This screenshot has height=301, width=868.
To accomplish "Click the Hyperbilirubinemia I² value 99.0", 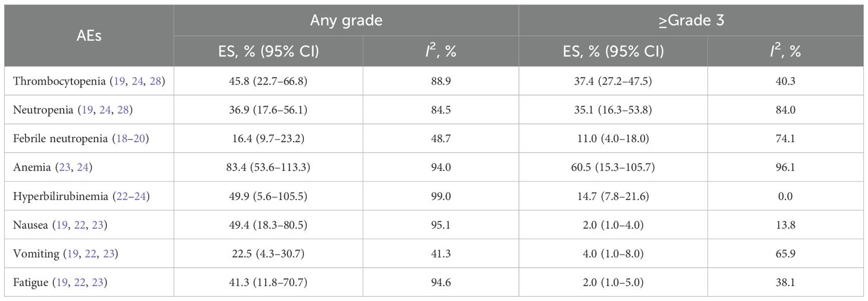I will (441, 196).
